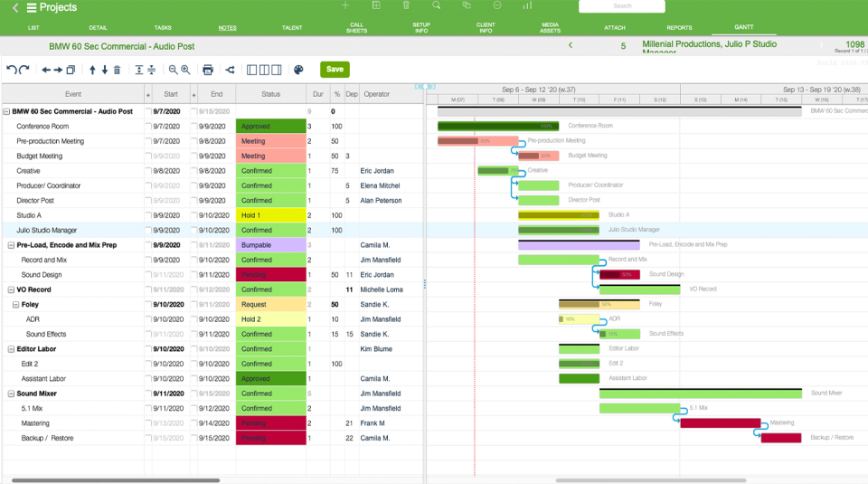Viewport: 868px width, 484px height.
Task: Collapse the Sound Mixer group
Action: [11, 394]
